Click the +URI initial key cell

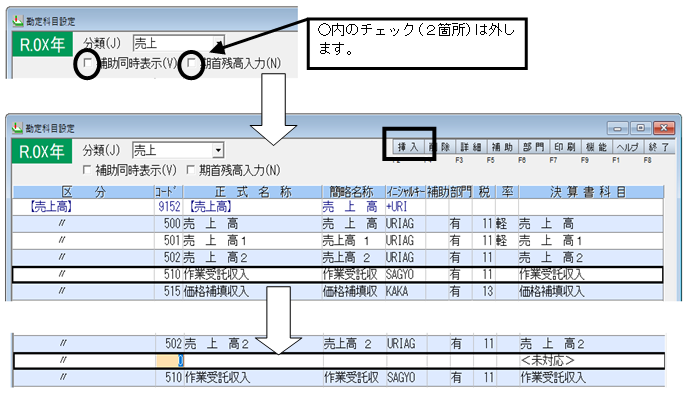[x=405, y=206]
